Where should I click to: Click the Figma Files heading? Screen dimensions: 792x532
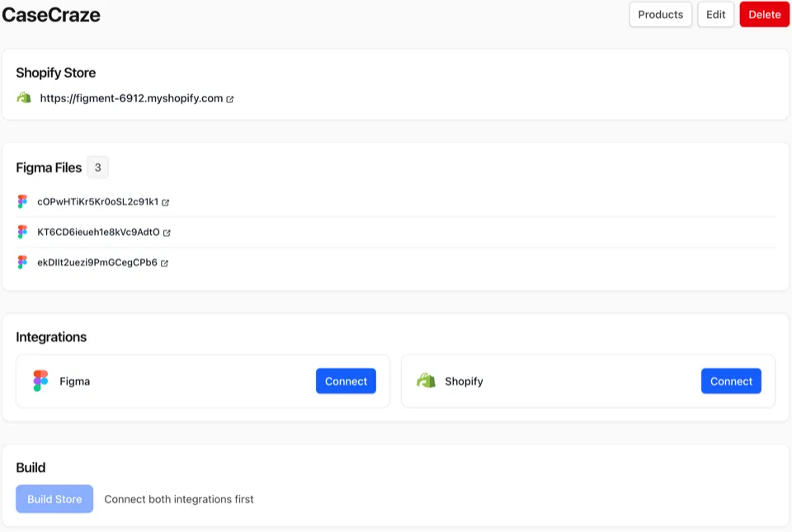(49, 167)
